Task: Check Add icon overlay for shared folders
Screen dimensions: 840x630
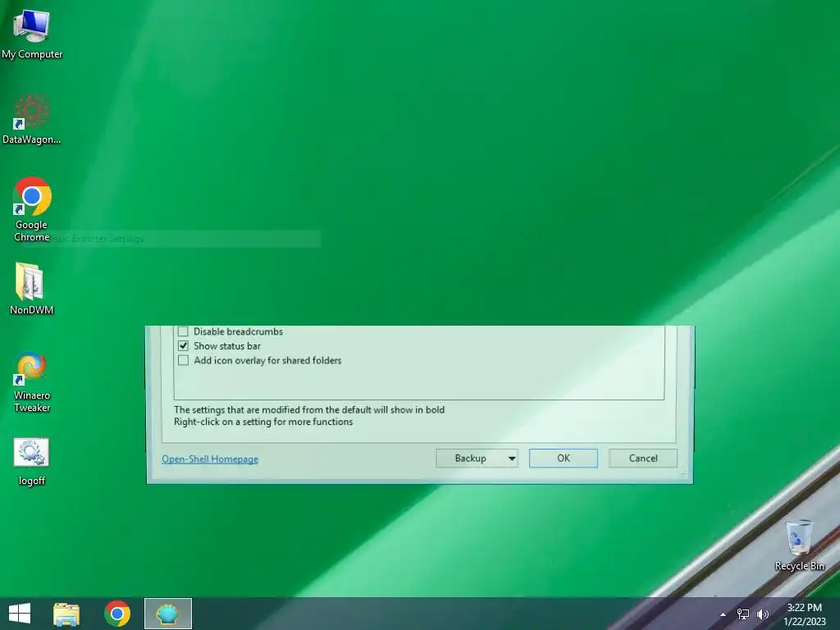Action: pos(183,361)
